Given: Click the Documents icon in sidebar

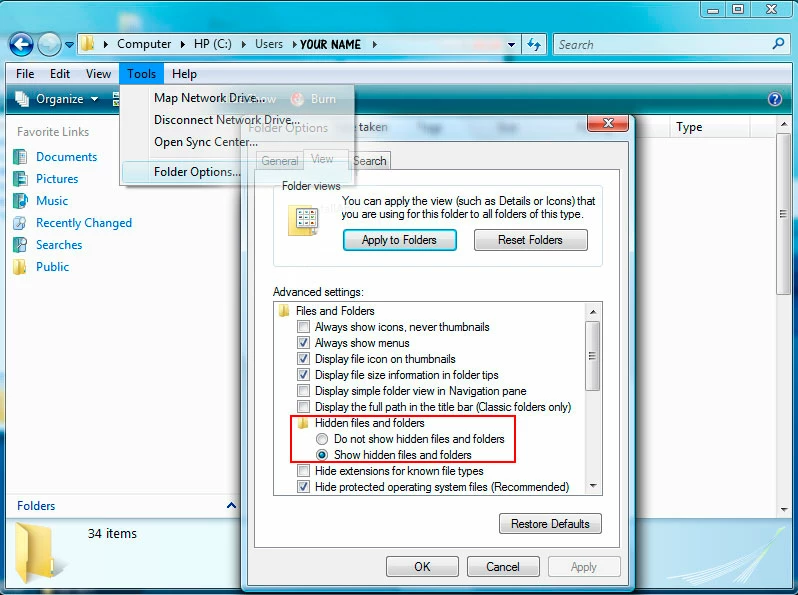Looking at the screenshot, I should (20, 157).
